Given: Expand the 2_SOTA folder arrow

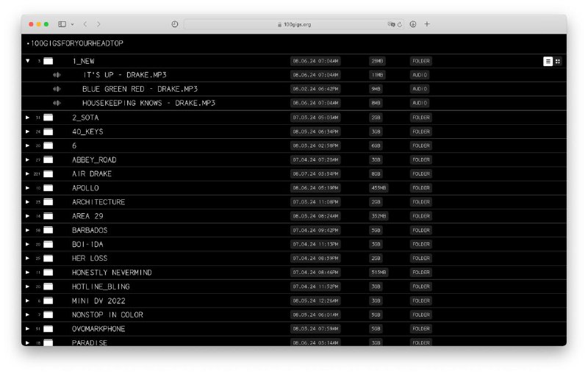Looking at the screenshot, I should point(28,118).
